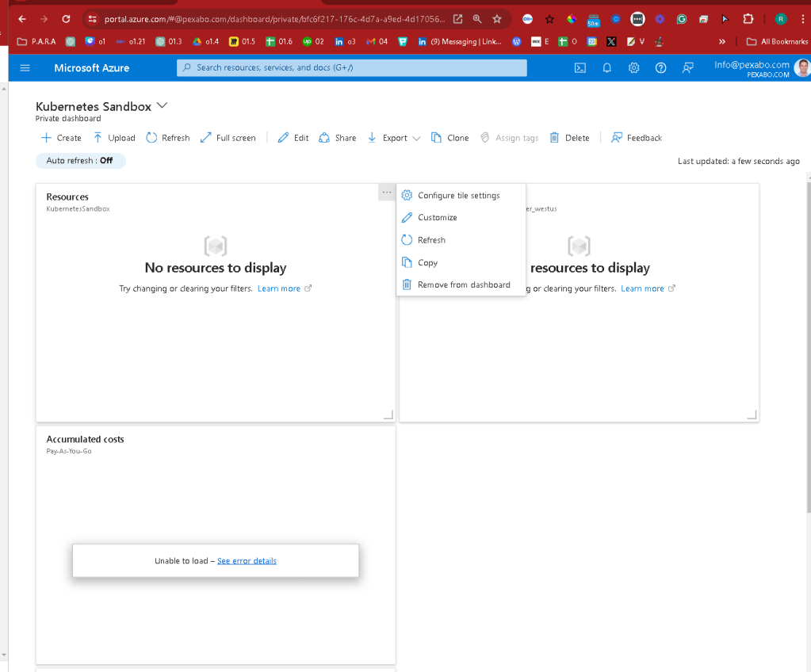The width and height of the screenshot is (811, 672).
Task: Click the open-in-app icon in the address bar
Action: (457, 19)
